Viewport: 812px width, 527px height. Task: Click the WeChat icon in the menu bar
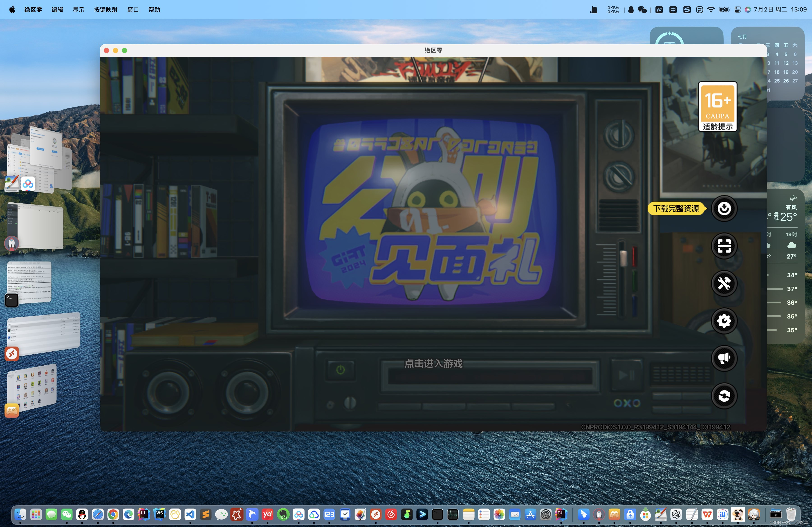[642, 9]
